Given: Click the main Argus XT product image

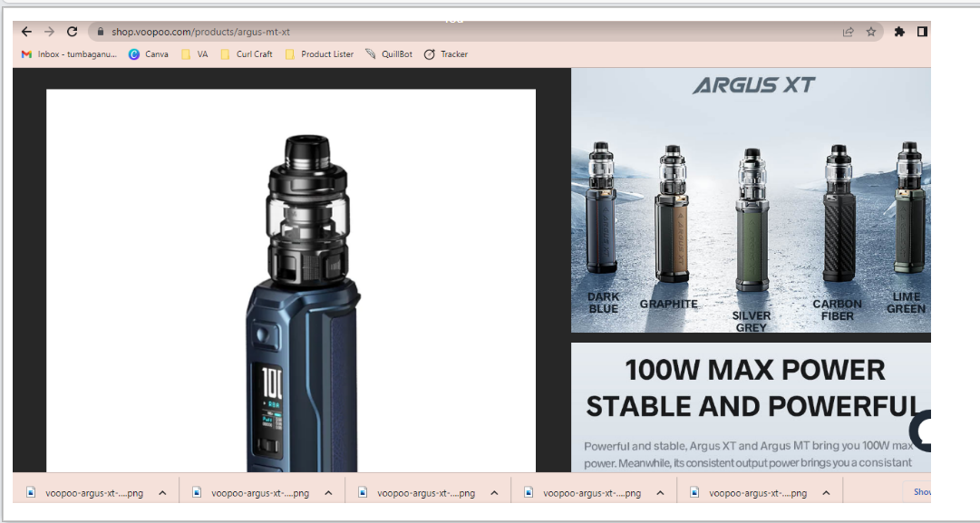Looking at the screenshot, I should point(291,281).
